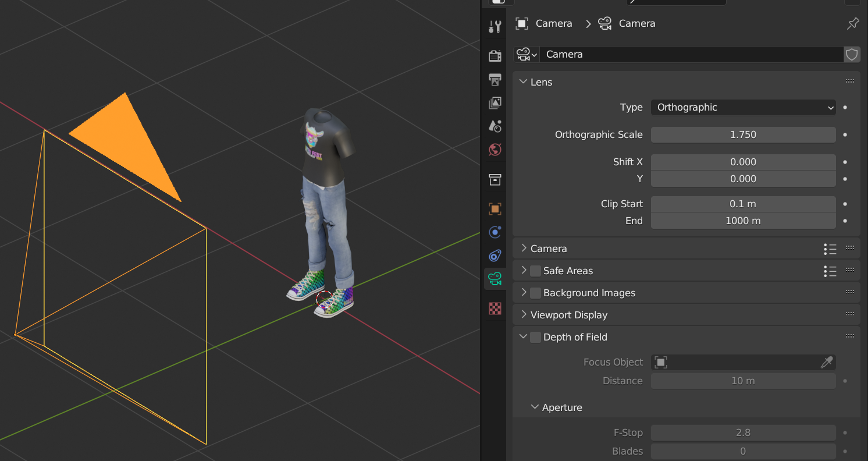Toggle the fake user shield icon
Screen dimensions: 868x461
[x=852, y=55]
